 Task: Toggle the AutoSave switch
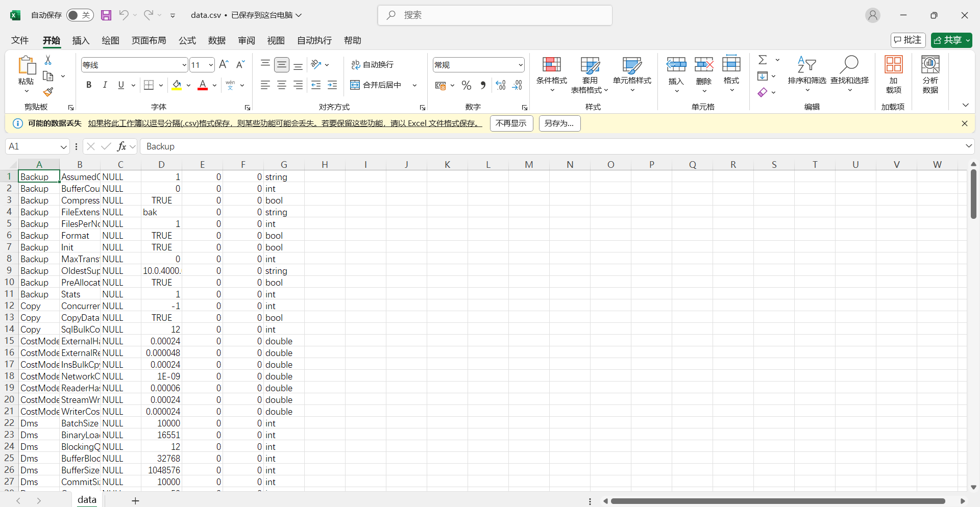pos(80,15)
